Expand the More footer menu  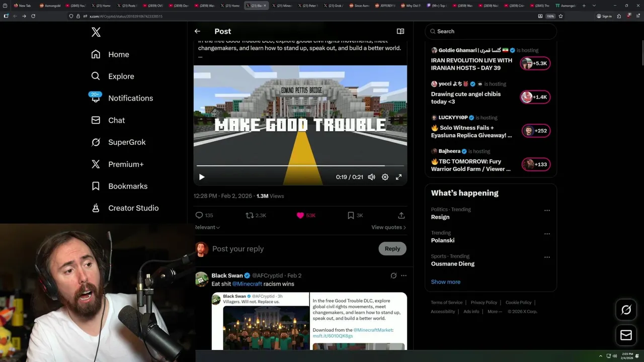[495, 312]
